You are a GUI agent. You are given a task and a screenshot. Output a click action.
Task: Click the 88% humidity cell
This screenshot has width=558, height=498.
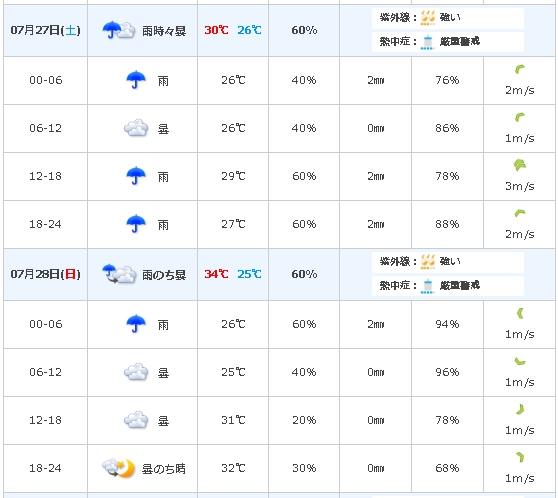(x=447, y=224)
